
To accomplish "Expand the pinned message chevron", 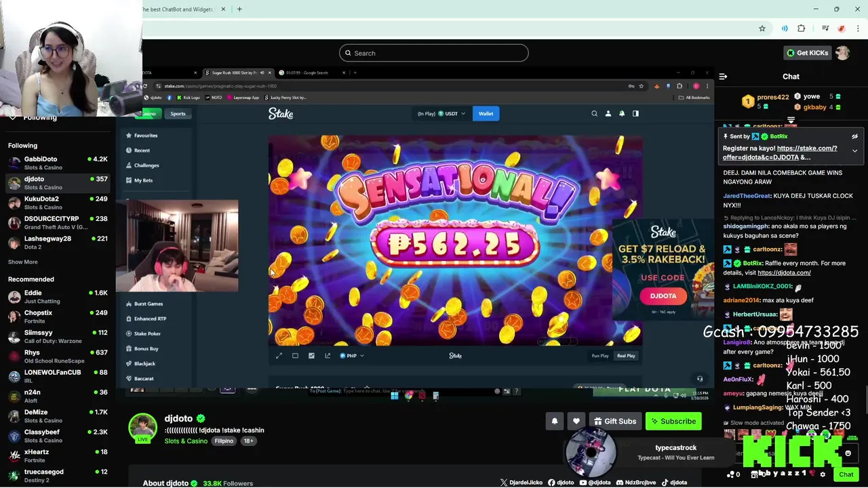I will coord(854,150).
